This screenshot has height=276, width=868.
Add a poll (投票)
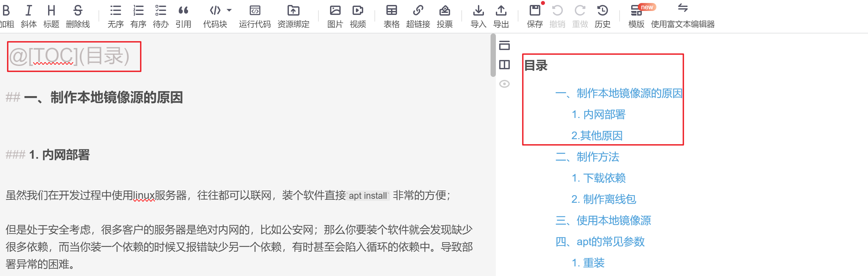(x=445, y=16)
